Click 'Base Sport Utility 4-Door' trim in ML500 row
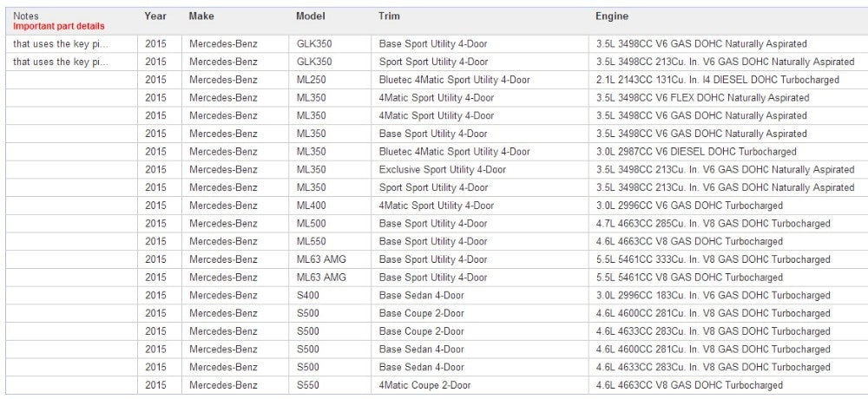This screenshot has height=399, width=868. [x=433, y=224]
